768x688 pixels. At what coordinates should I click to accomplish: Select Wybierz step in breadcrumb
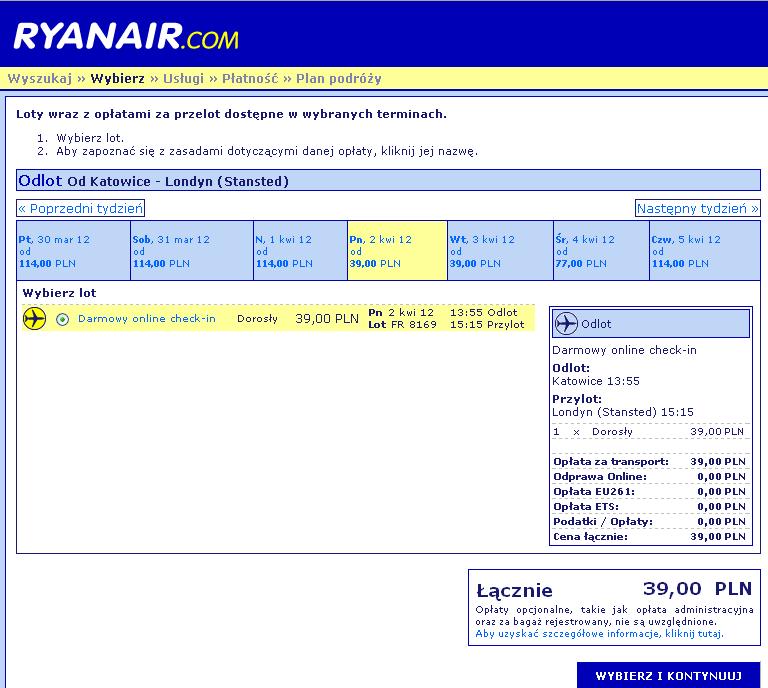pos(118,78)
